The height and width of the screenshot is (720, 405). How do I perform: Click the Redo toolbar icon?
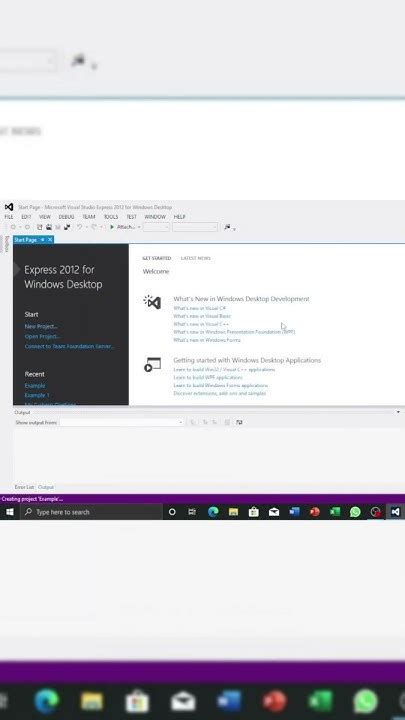point(94,227)
